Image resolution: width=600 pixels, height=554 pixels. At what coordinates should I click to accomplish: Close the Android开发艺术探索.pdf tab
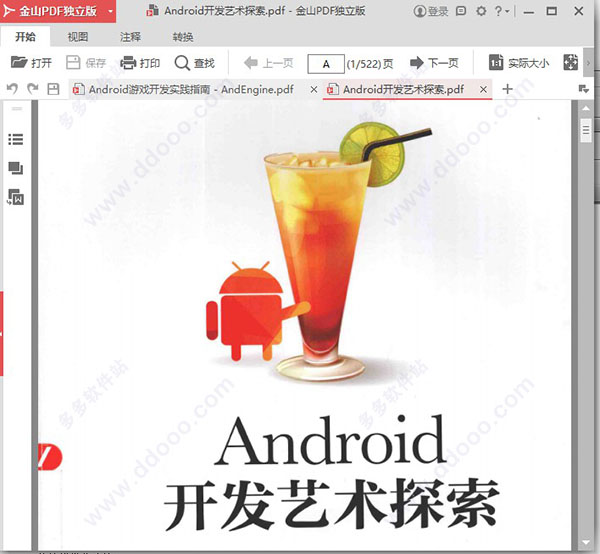click(483, 90)
